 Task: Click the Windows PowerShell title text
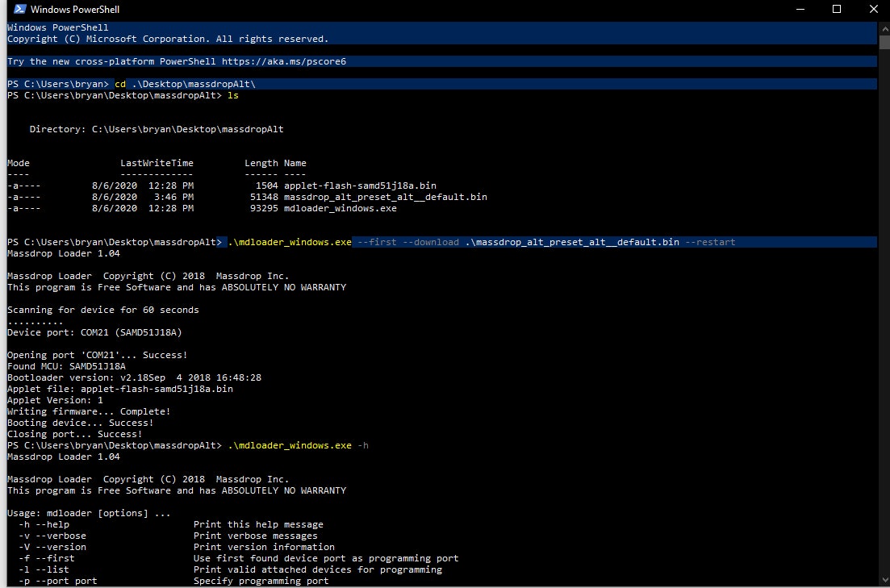click(71, 10)
